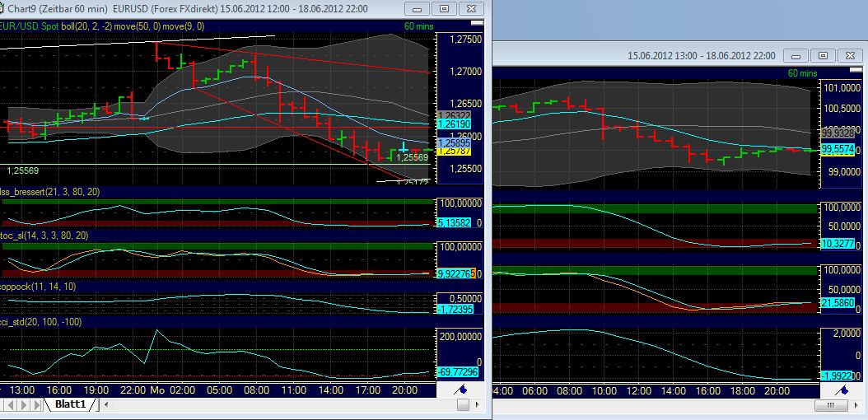Screen dimensions: 868x420
Task: Click the -69,77296 CCI value tag
Action: point(457,371)
